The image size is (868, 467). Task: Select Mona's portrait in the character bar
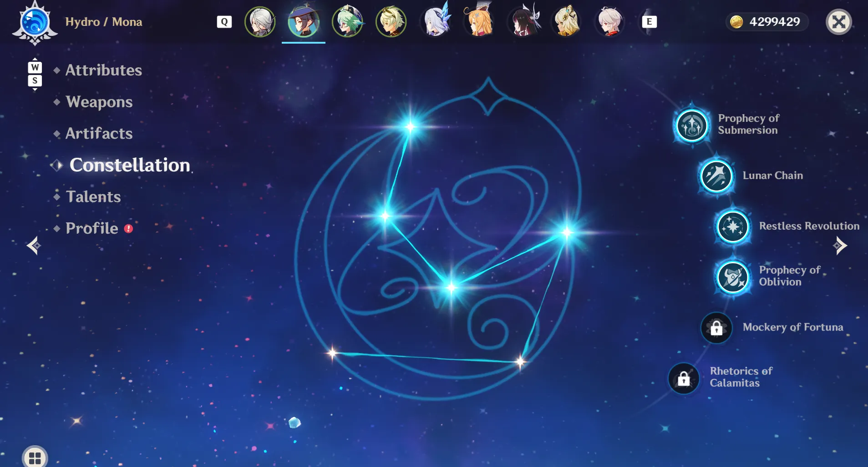click(304, 22)
